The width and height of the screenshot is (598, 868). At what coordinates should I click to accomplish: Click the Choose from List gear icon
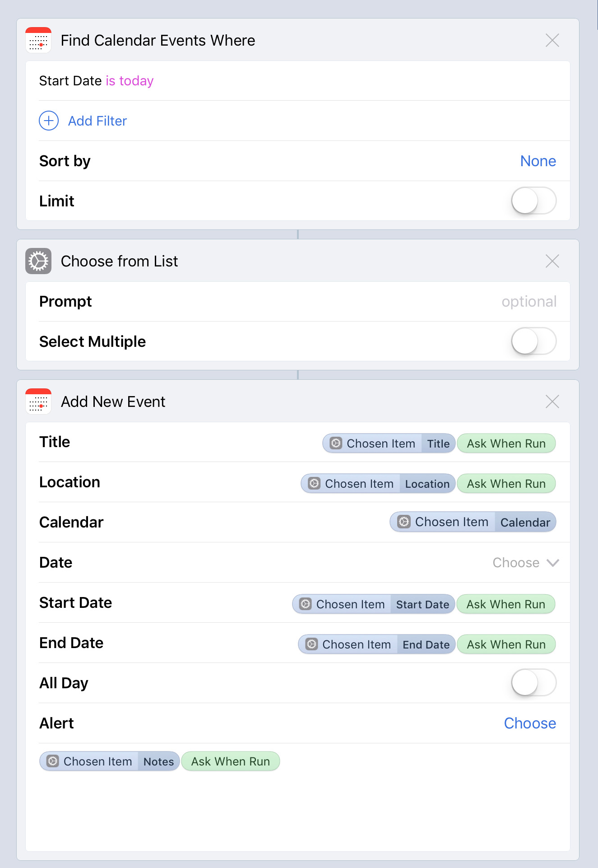point(38,261)
